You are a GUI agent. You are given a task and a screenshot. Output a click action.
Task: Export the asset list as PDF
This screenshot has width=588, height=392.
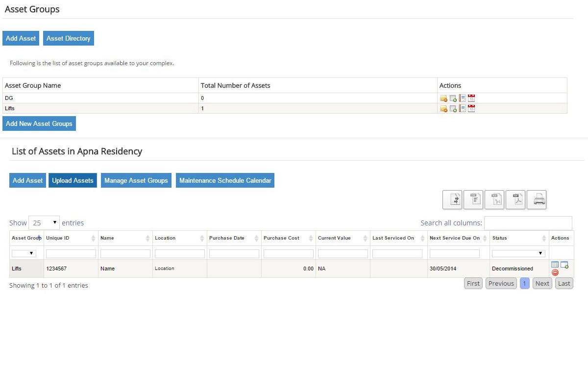[515, 199]
